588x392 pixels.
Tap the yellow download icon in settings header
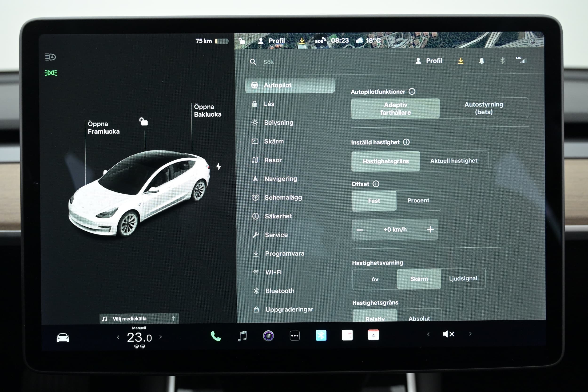pos(461,61)
